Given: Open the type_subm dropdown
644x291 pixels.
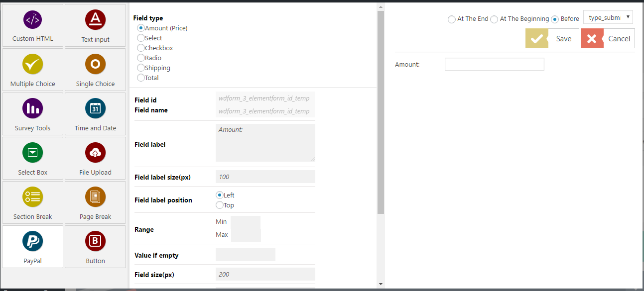Looking at the screenshot, I should pos(608,16).
